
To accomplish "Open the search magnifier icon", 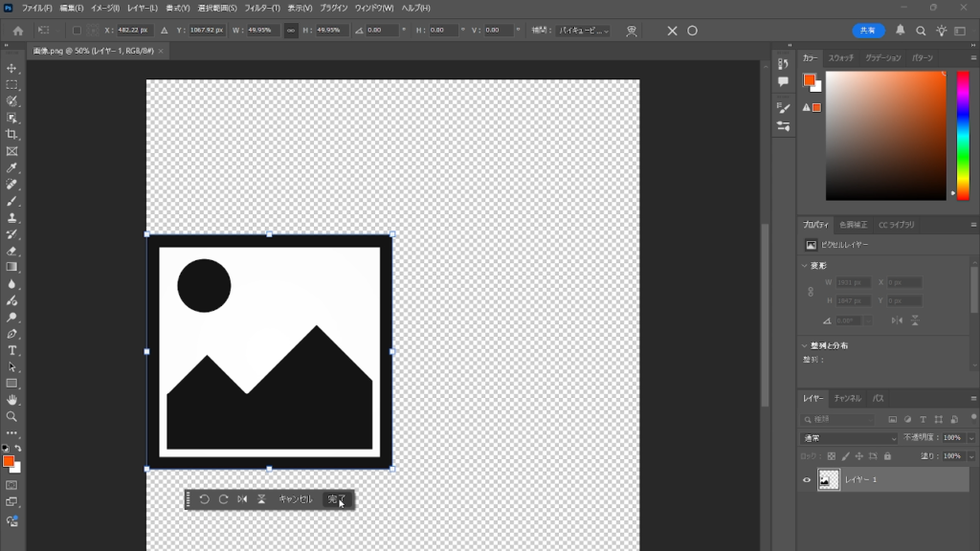I will 921,31.
